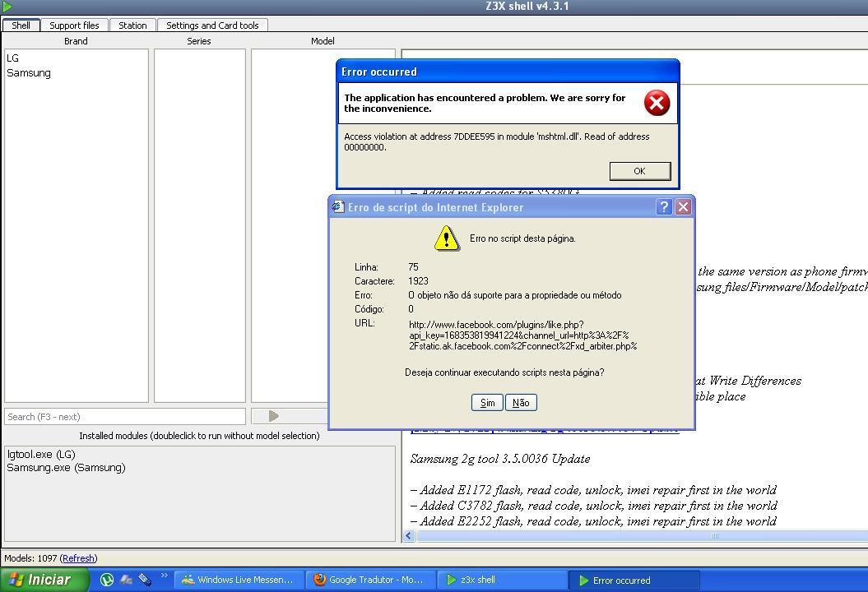This screenshot has height=592, width=868.
Task: Click the green arrow icon in Z3X title bar
Action: click(7, 6)
